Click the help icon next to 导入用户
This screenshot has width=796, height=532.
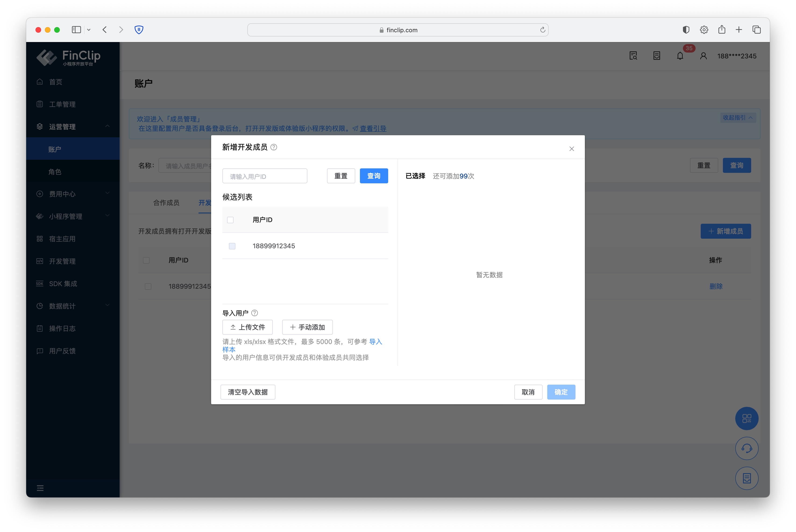point(255,313)
